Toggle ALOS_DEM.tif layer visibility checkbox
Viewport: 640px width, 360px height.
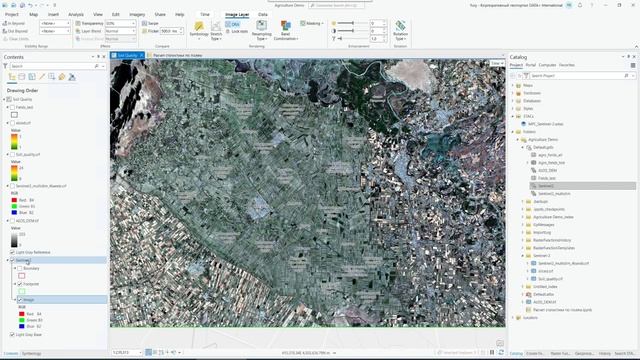(x=12, y=221)
